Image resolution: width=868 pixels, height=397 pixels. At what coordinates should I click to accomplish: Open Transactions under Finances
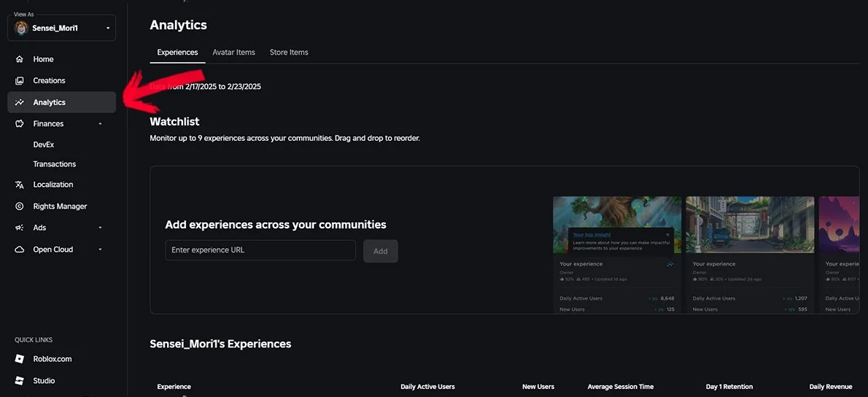pos(54,164)
